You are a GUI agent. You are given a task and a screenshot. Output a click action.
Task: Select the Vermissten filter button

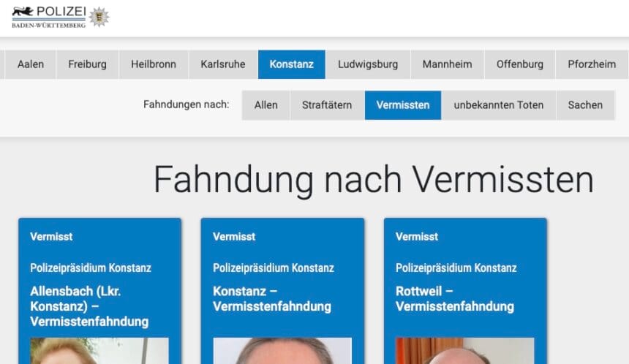403,105
